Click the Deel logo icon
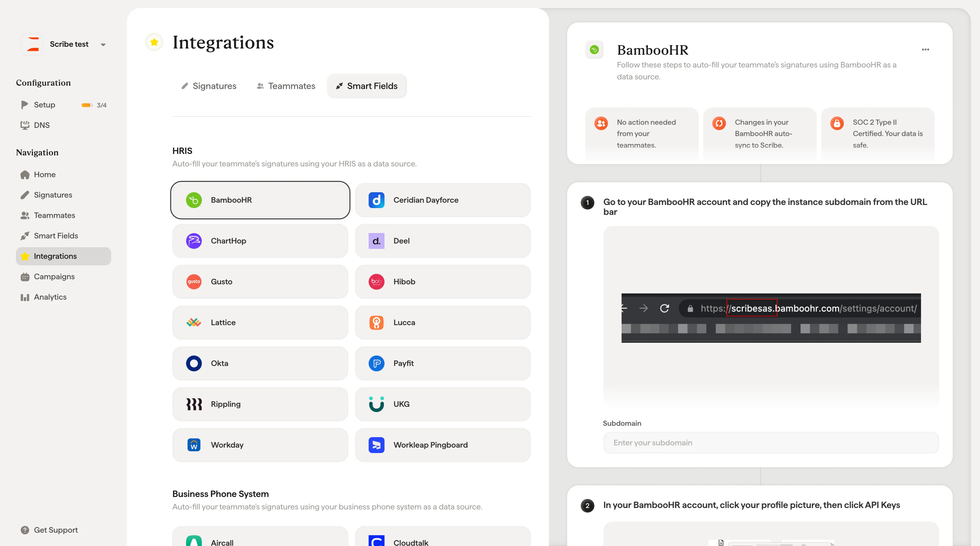This screenshot has height=546, width=980. [376, 241]
